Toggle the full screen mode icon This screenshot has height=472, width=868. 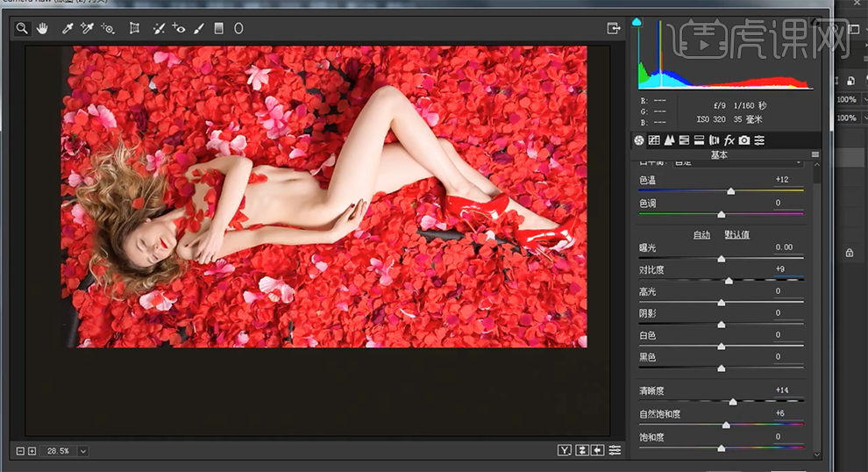[614, 28]
